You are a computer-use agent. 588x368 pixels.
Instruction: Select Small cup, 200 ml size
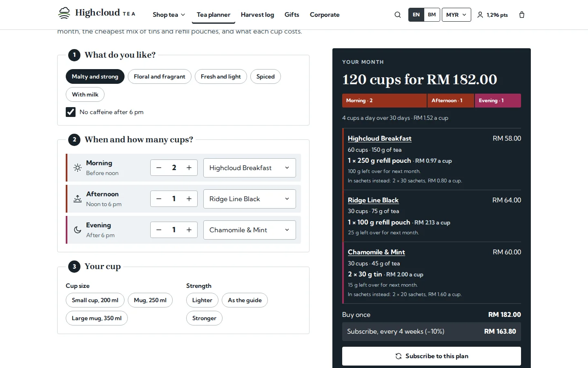point(95,300)
